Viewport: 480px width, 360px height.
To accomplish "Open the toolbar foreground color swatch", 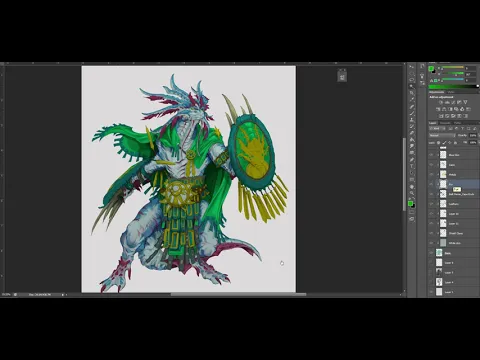I will (x=410, y=203).
